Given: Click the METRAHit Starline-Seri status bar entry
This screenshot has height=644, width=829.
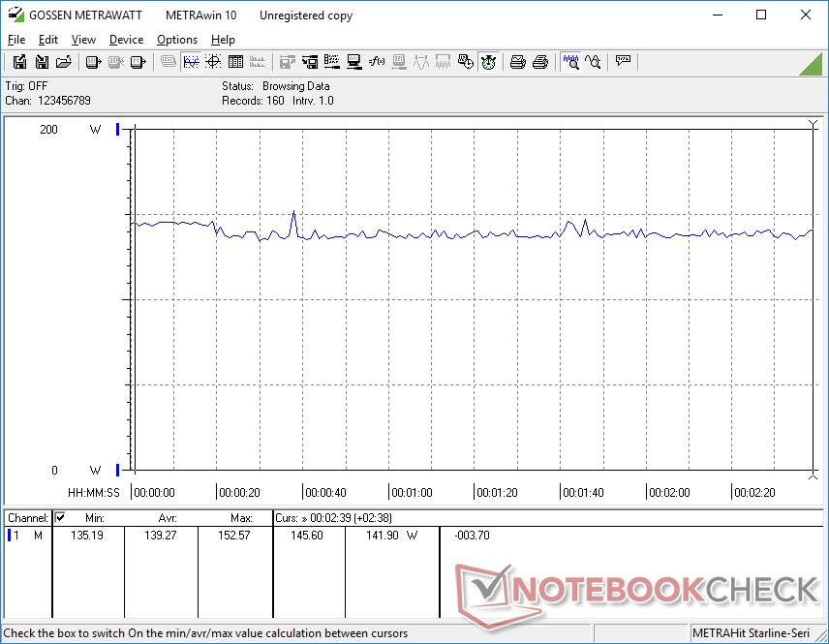Looking at the screenshot, I should [751, 633].
